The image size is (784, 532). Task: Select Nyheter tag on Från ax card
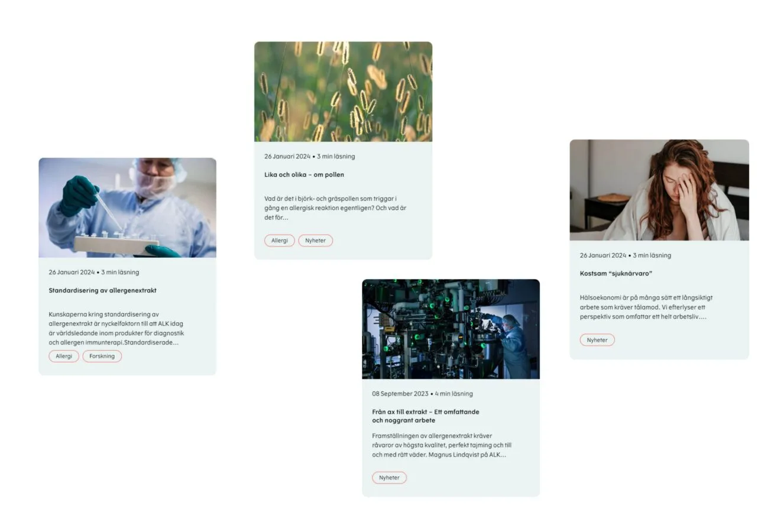coord(389,478)
